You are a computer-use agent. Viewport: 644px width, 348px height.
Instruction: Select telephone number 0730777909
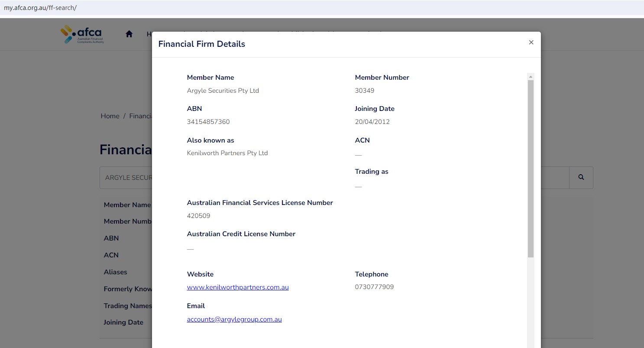pyautogui.click(x=375, y=287)
